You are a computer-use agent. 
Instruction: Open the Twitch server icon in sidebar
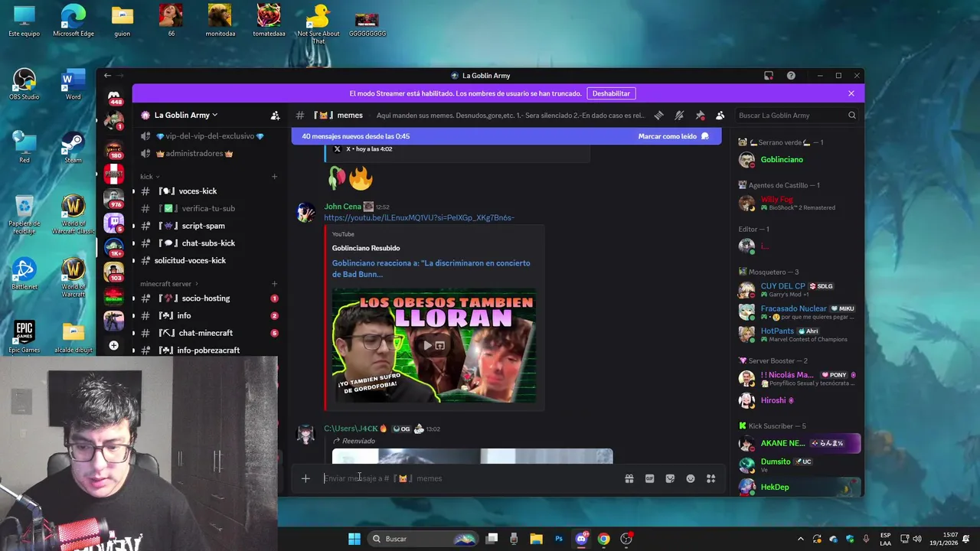pyautogui.click(x=114, y=223)
